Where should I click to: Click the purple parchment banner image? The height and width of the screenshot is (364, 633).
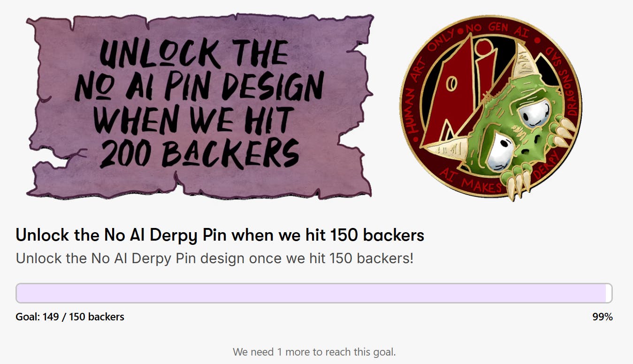click(x=200, y=106)
